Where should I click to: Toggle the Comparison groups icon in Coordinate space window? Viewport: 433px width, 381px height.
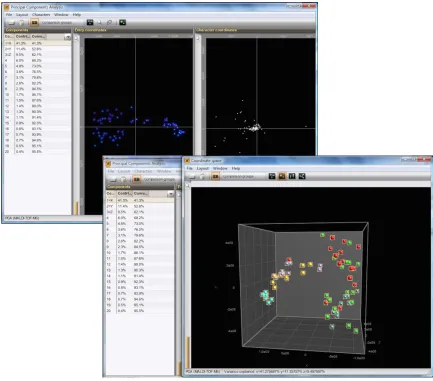tap(215, 176)
